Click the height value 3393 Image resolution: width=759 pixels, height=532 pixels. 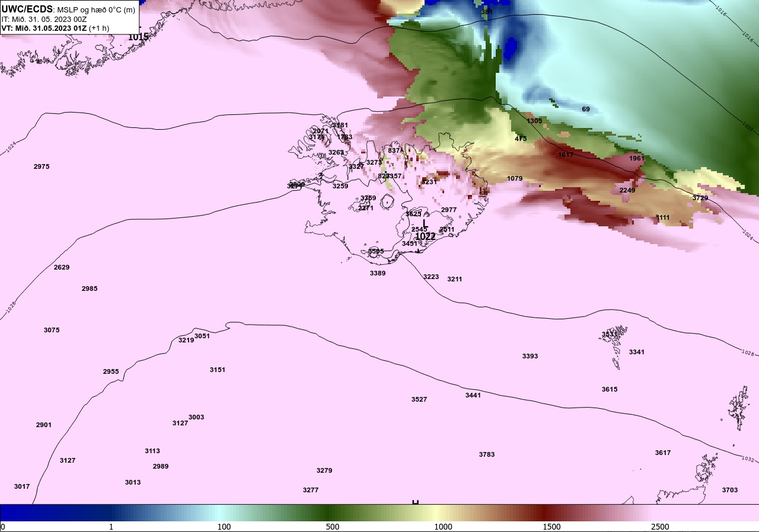point(530,356)
